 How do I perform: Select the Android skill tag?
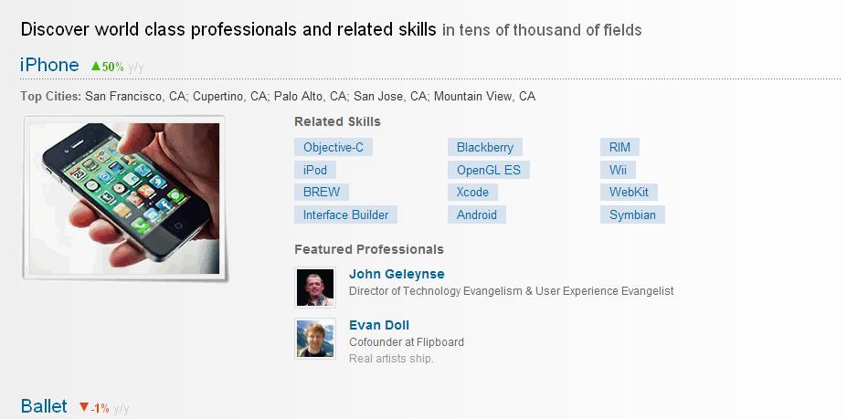click(x=477, y=215)
